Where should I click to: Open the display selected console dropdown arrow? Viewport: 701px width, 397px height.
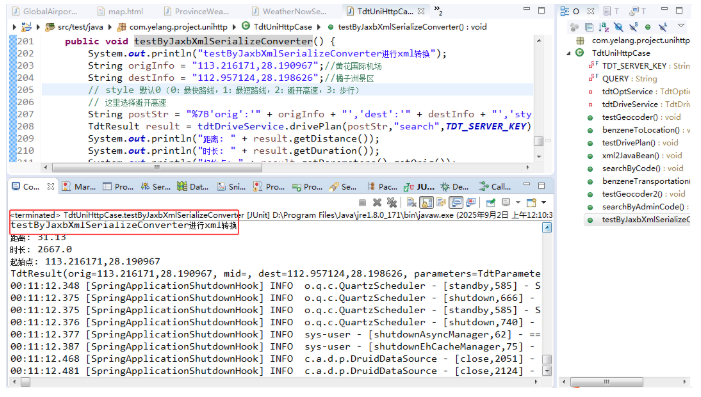pyautogui.click(x=518, y=203)
